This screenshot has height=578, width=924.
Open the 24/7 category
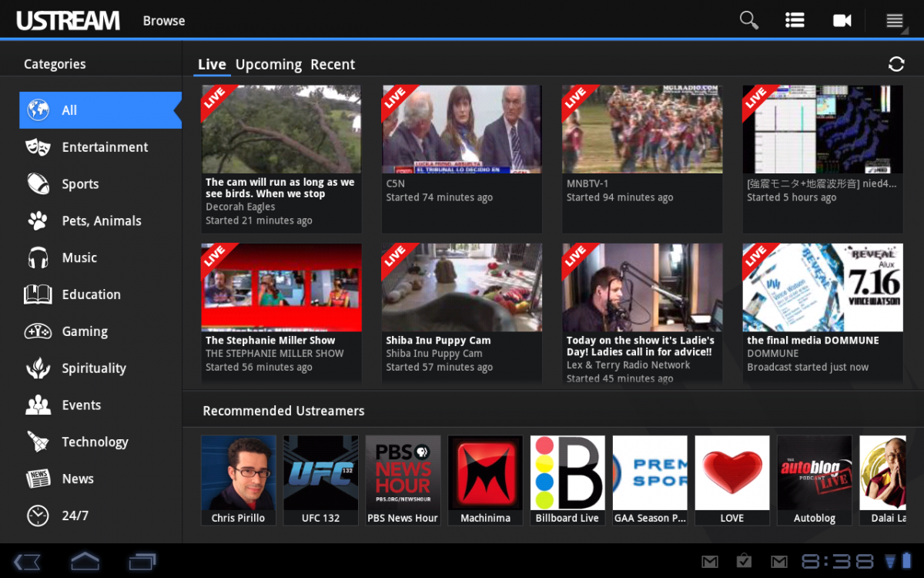(x=75, y=516)
